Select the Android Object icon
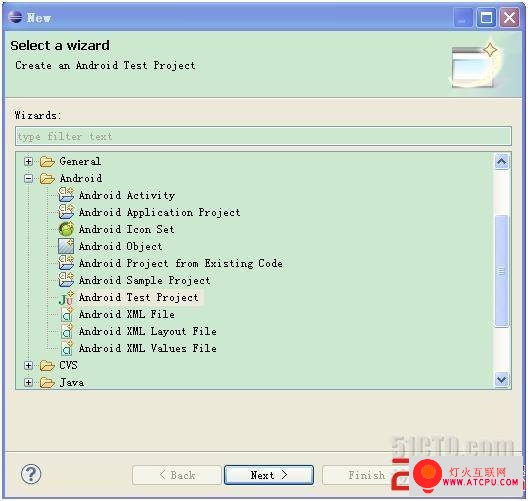This screenshot has height=501, width=528. point(66,246)
